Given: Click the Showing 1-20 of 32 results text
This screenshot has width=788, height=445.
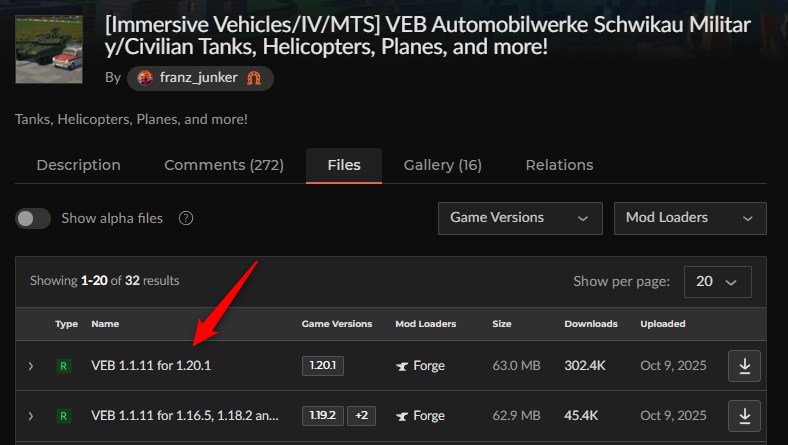Looking at the screenshot, I should [105, 281].
